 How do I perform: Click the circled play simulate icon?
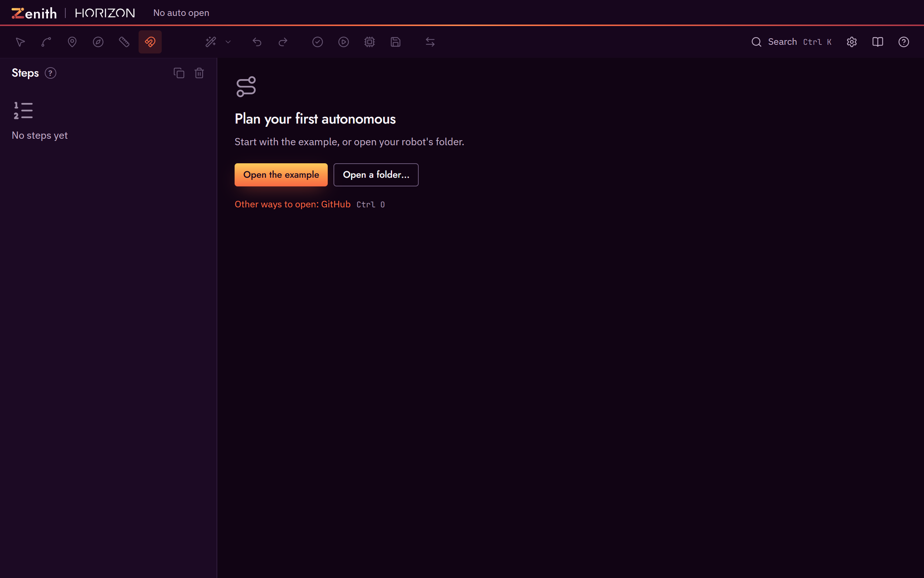[x=344, y=42]
